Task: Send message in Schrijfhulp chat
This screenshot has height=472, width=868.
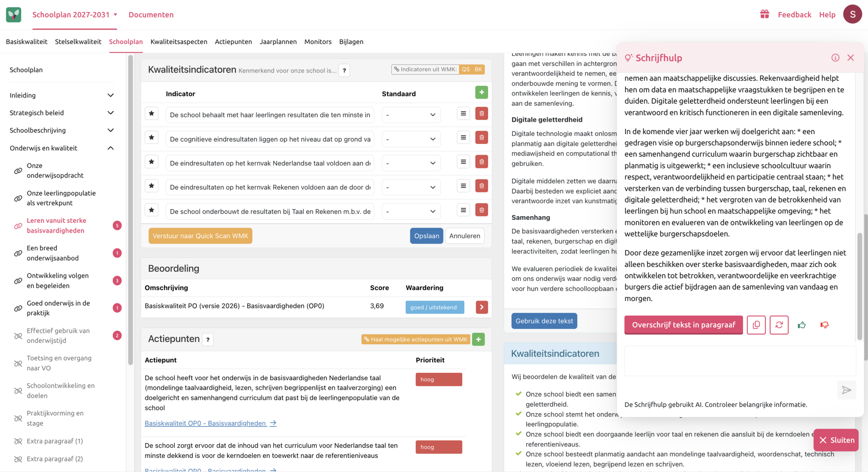Action: (x=847, y=390)
